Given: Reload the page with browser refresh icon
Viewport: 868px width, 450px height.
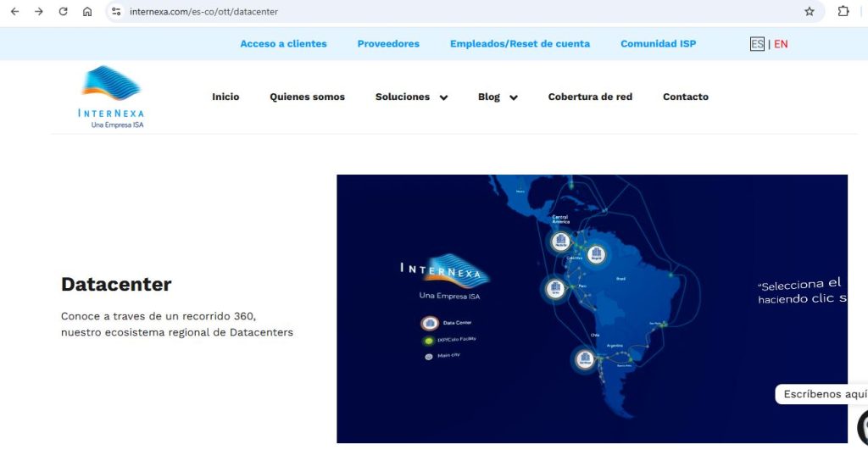Looking at the screenshot, I should click(63, 12).
